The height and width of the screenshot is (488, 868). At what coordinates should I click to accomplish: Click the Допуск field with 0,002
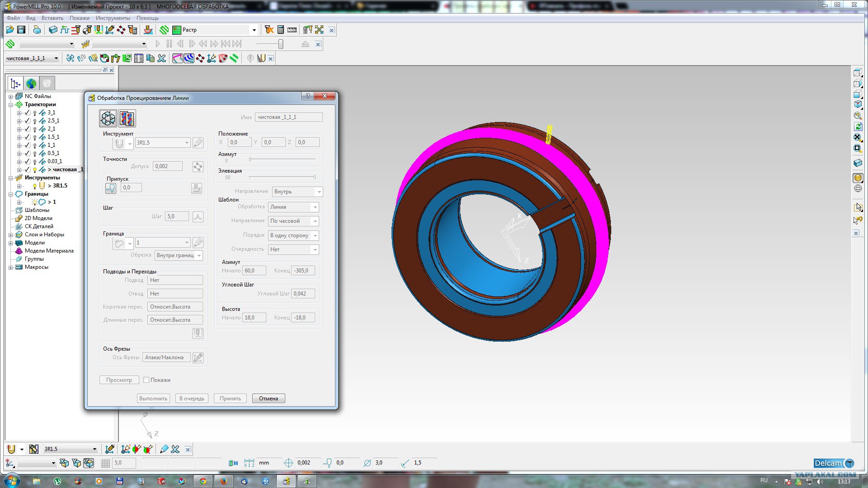pyautogui.click(x=168, y=166)
